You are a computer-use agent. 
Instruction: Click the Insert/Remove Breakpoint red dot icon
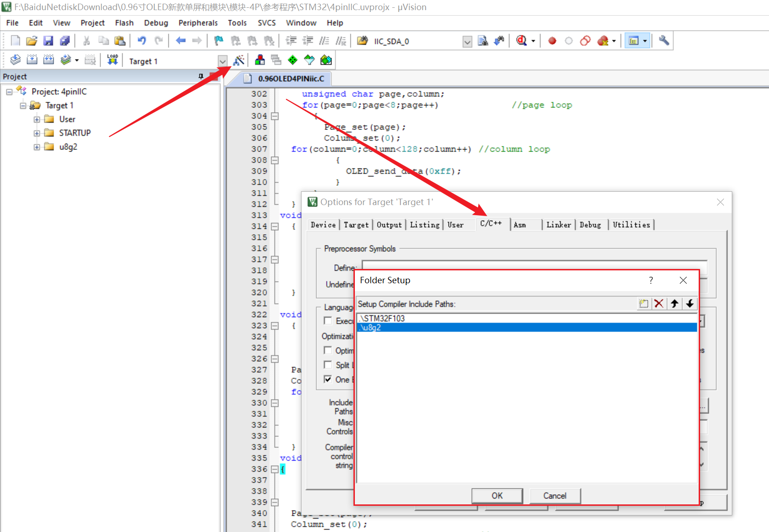pyautogui.click(x=552, y=41)
